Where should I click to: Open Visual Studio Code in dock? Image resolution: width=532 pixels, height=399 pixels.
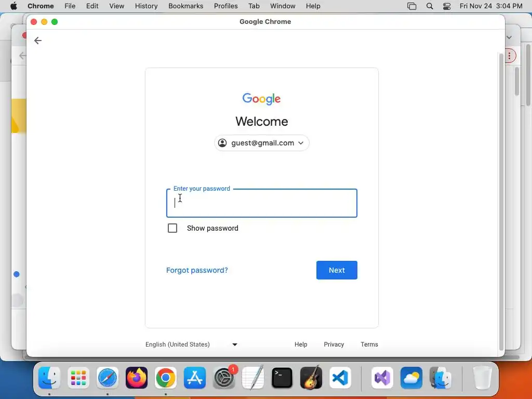340,378
